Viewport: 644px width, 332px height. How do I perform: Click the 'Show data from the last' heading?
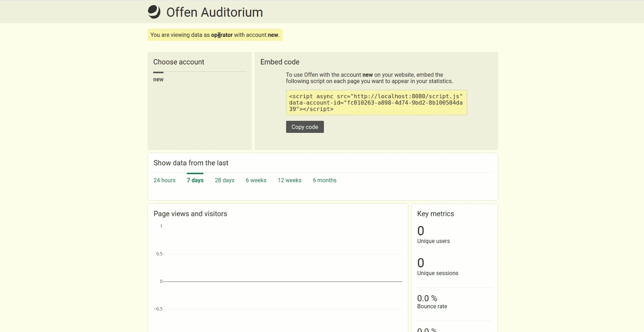(191, 163)
